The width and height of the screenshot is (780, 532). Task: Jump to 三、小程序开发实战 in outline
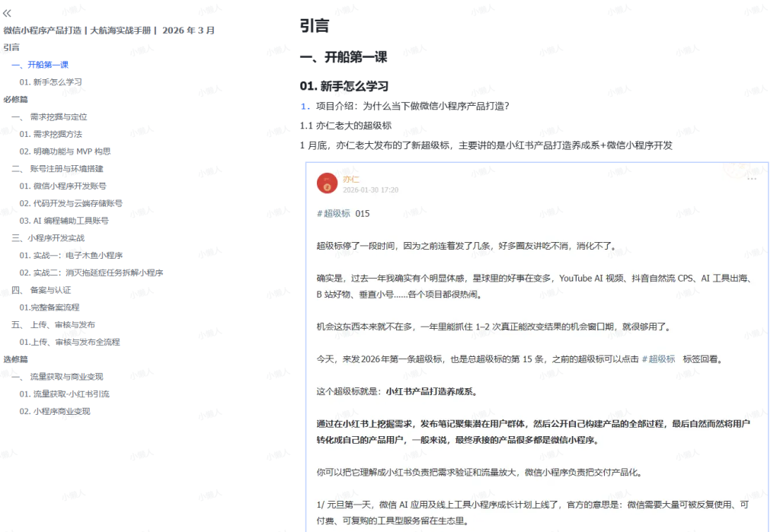(x=48, y=238)
